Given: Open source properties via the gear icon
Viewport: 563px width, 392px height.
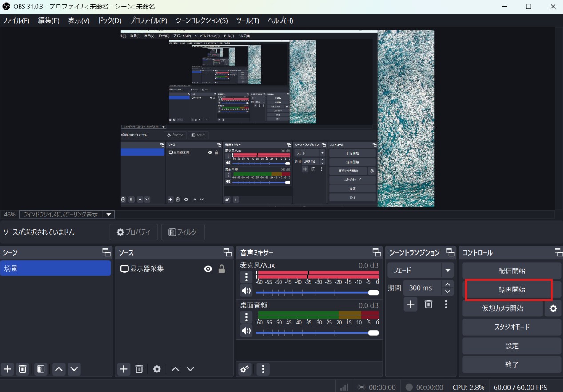Looking at the screenshot, I should [x=156, y=369].
